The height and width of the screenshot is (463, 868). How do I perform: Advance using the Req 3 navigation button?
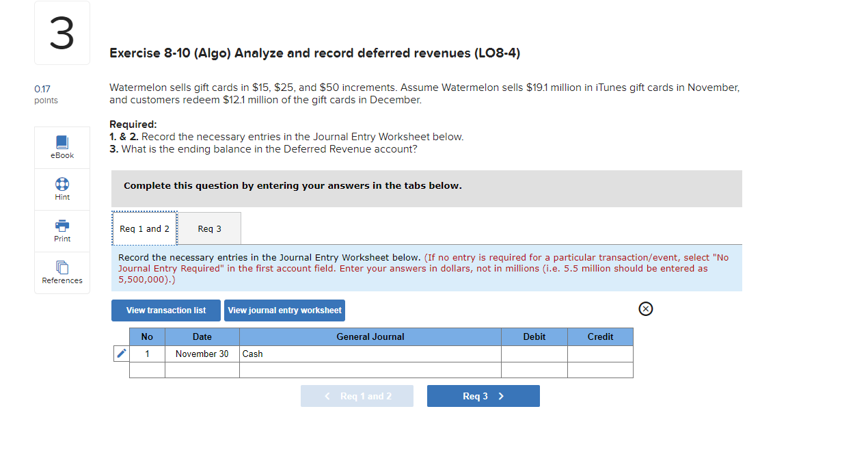[483, 395]
